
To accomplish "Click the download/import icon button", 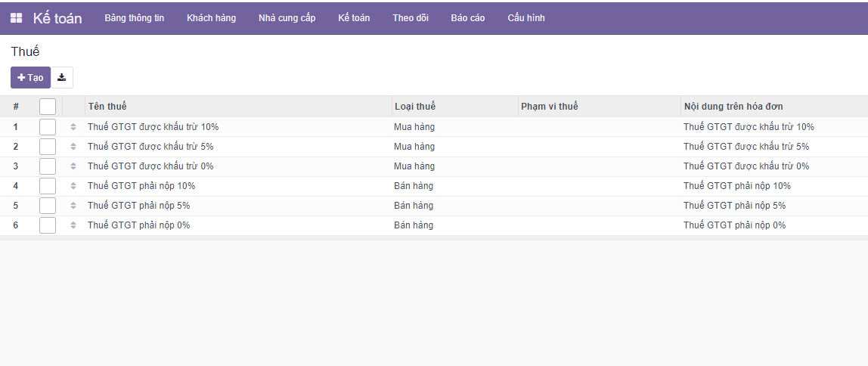I will (62, 77).
